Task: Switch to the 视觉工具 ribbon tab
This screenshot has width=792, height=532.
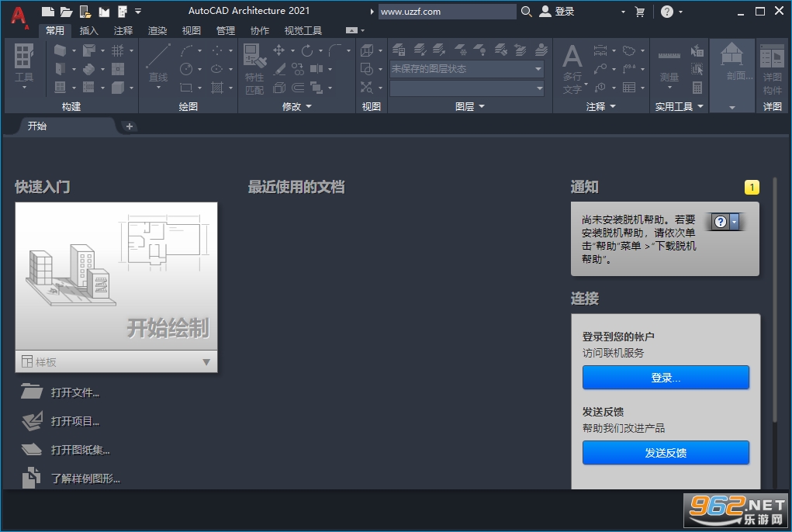Action: (303, 31)
